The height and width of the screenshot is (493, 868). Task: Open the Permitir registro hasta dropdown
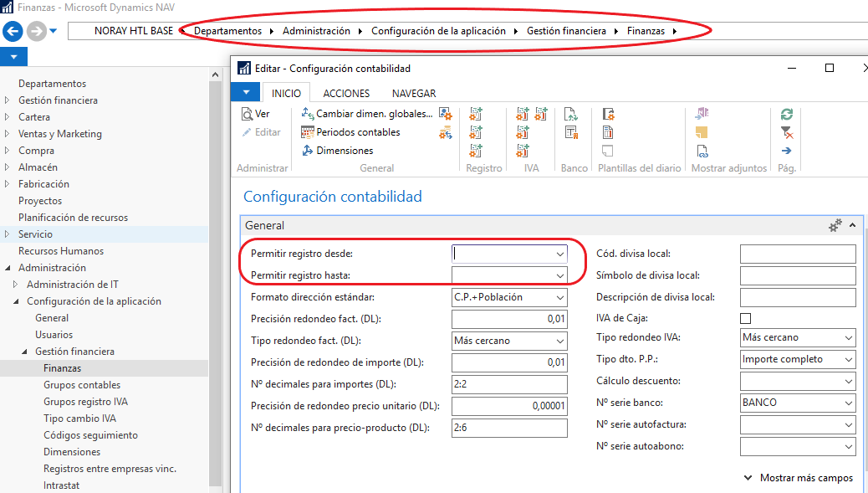tap(559, 275)
